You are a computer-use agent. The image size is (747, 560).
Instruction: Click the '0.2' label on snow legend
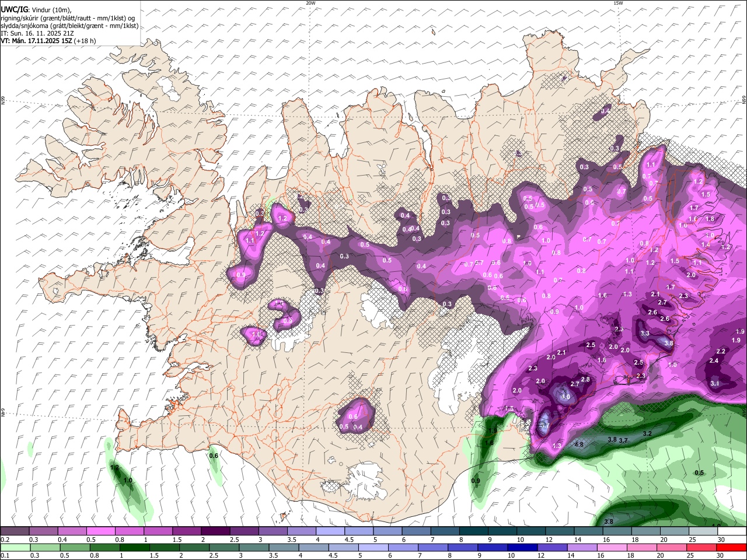[x=5, y=540]
